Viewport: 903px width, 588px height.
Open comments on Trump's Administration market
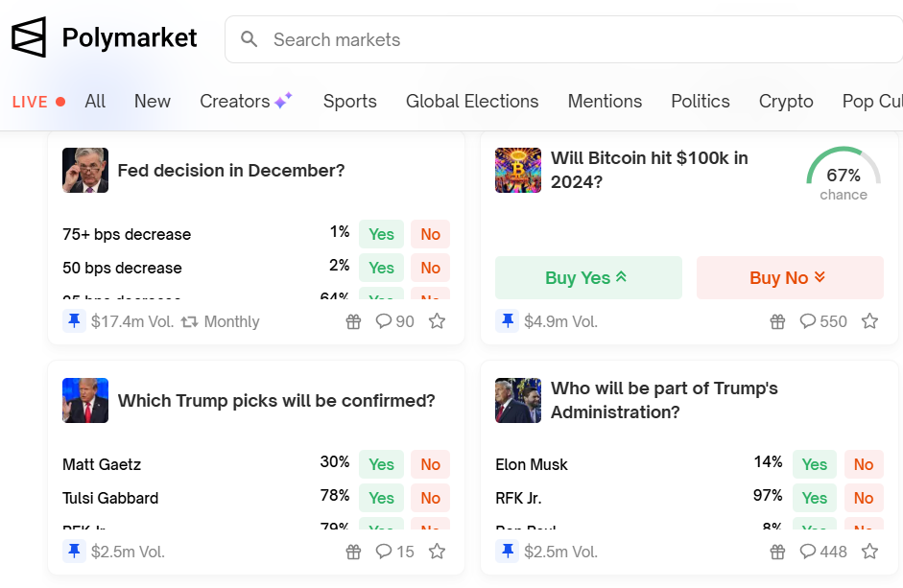tap(823, 552)
